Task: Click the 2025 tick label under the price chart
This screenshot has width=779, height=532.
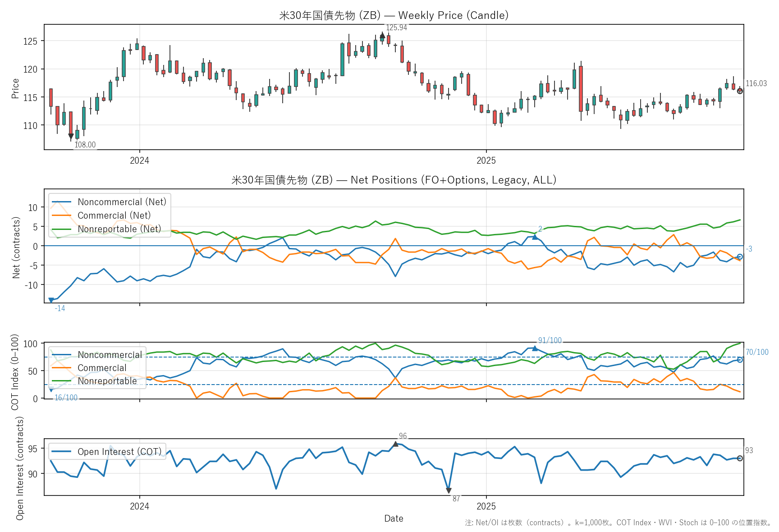Action: pos(486,161)
